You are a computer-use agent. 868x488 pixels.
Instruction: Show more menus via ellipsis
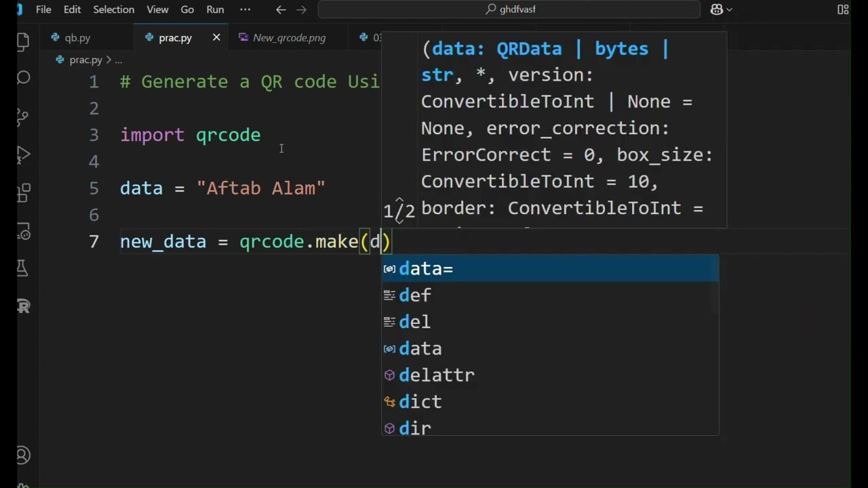pyautogui.click(x=245, y=9)
